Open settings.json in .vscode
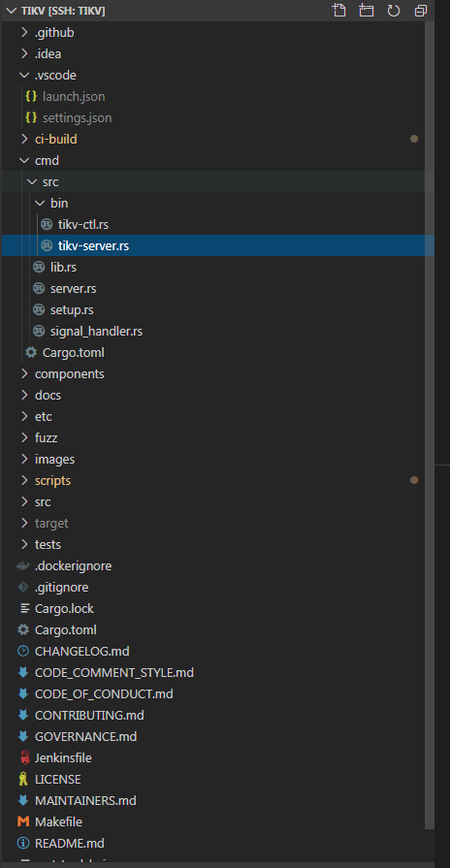The height and width of the screenshot is (868, 450). [77, 118]
